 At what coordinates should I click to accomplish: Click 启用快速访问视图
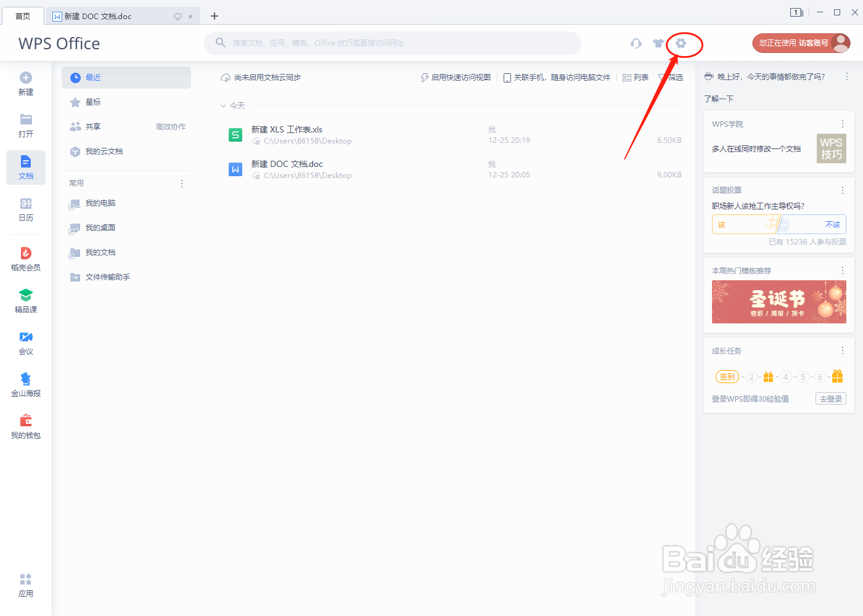tap(456, 78)
